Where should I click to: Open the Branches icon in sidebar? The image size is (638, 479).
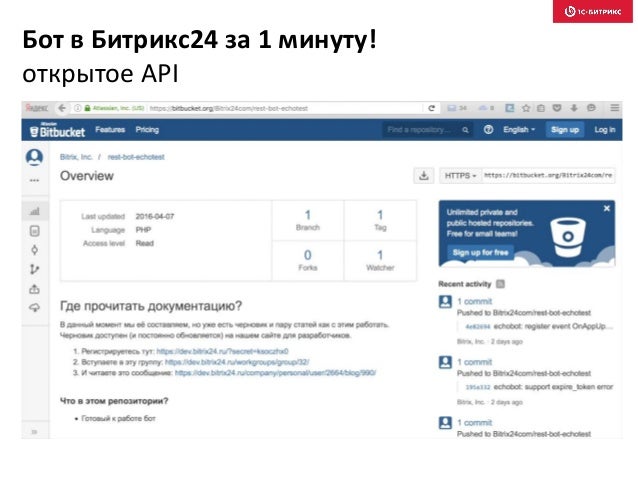(35, 269)
